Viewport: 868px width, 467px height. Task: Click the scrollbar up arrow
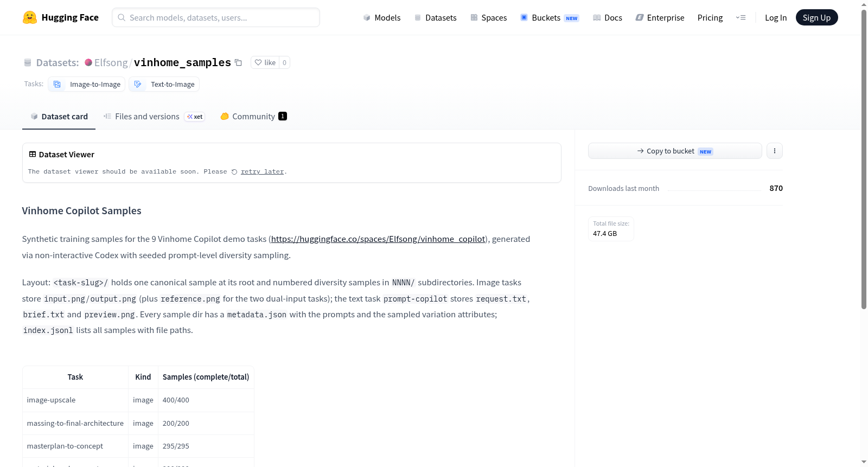pyautogui.click(x=864, y=4)
